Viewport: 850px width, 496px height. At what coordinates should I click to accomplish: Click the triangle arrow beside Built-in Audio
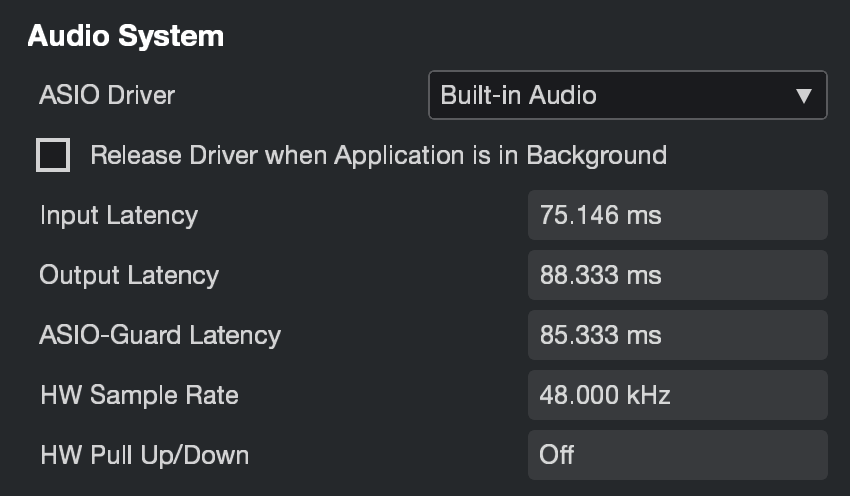[804, 96]
